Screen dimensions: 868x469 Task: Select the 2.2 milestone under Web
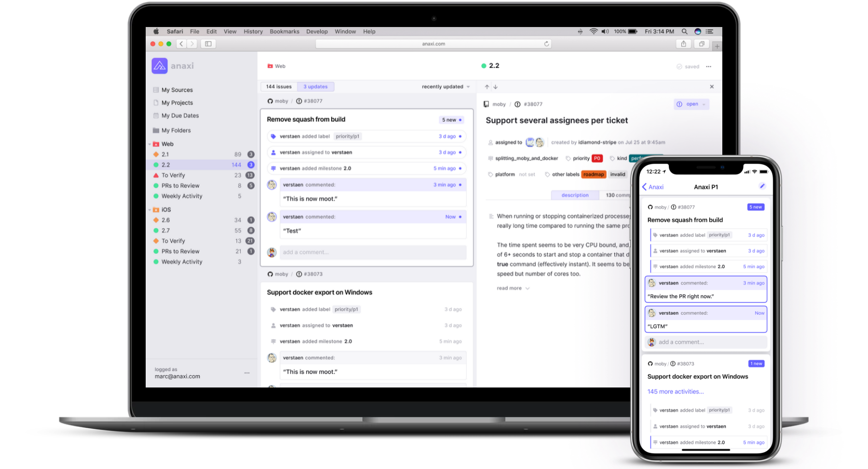(201, 165)
